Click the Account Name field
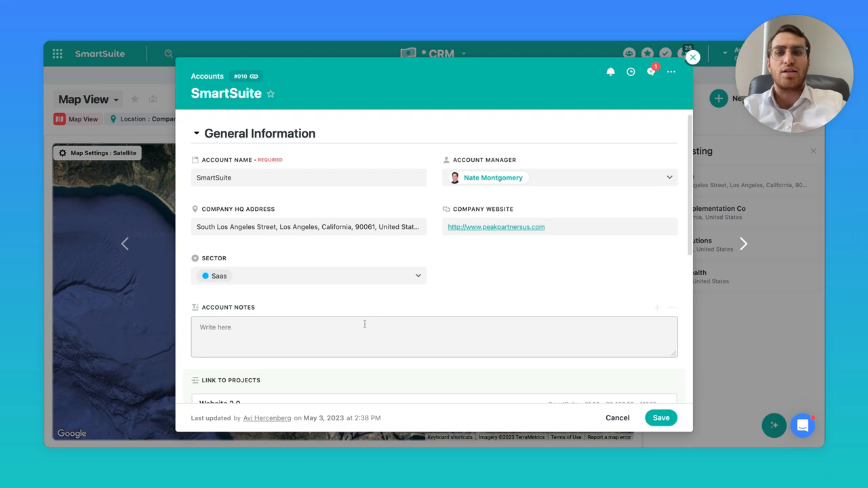This screenshot has width=868, height=488. coord(309,178)
